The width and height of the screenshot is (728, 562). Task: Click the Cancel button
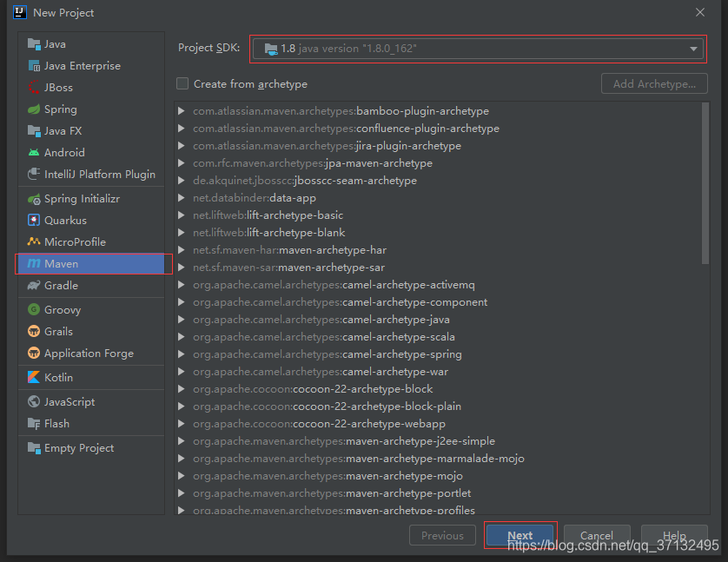click(x=597, y=535)
